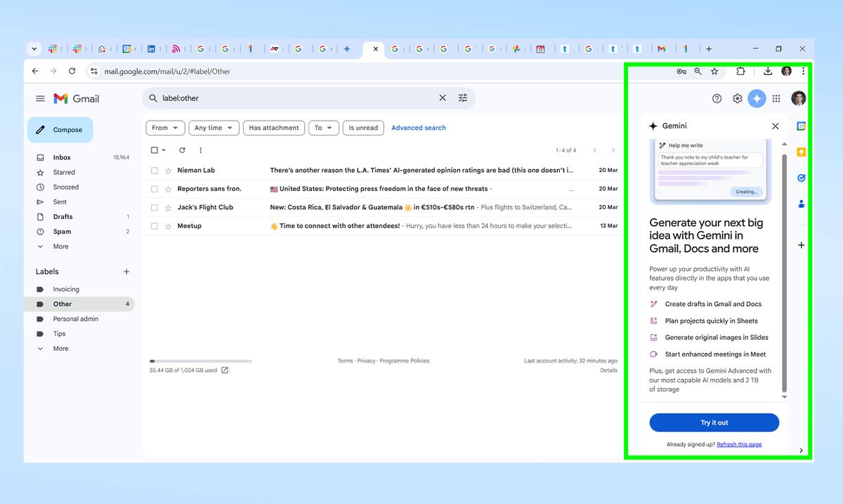This screenshot has width=843, height=504.
Task: Open Google Tasks from the side panel
Action: point(800,178)
